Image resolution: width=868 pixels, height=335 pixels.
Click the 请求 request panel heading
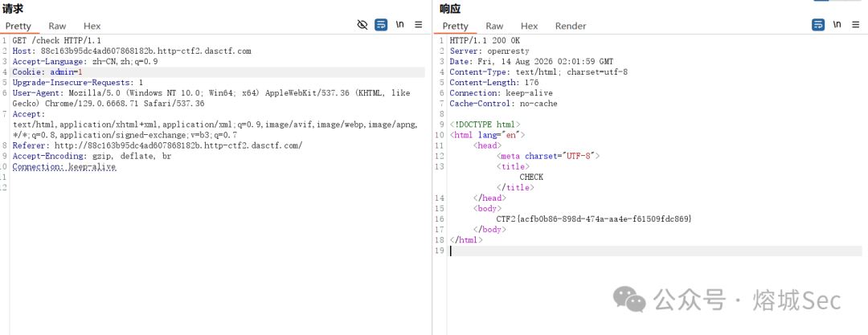click(x=12, y=8)
